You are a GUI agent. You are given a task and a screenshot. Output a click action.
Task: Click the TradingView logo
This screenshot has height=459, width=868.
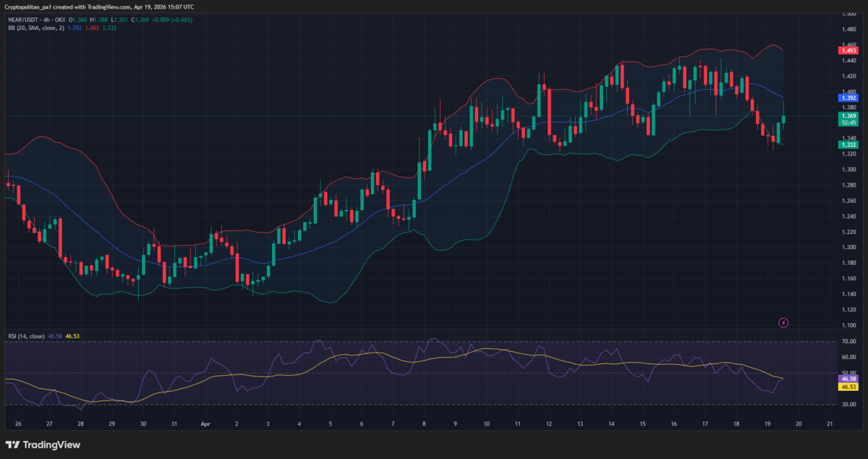pos(43,445)
